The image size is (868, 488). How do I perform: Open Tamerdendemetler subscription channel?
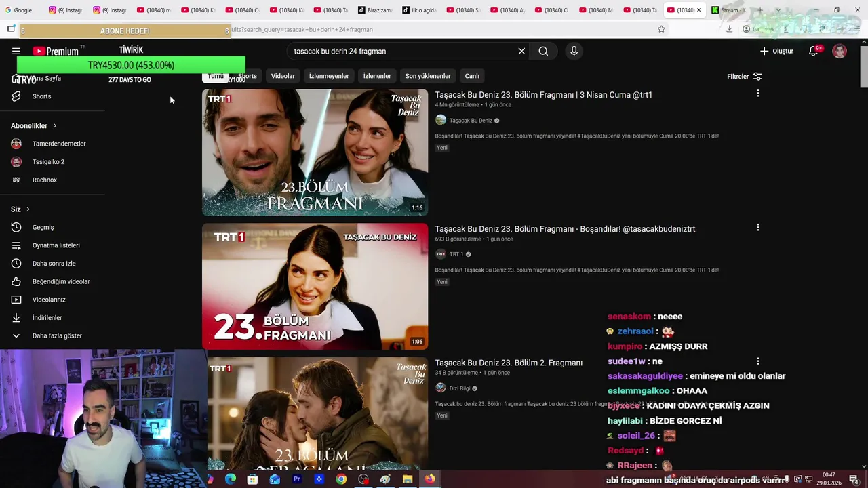pyautogui.click(x=59, y=144)
